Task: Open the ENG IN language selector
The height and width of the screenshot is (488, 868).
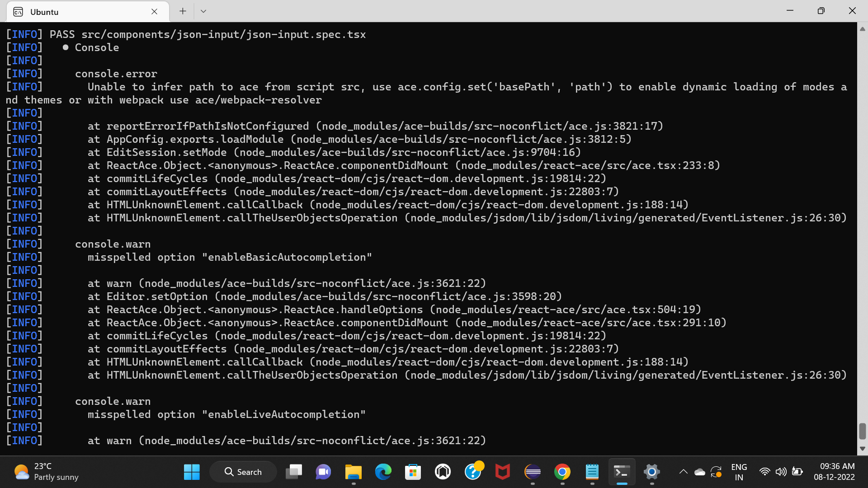Action: [x=739, y=471]
